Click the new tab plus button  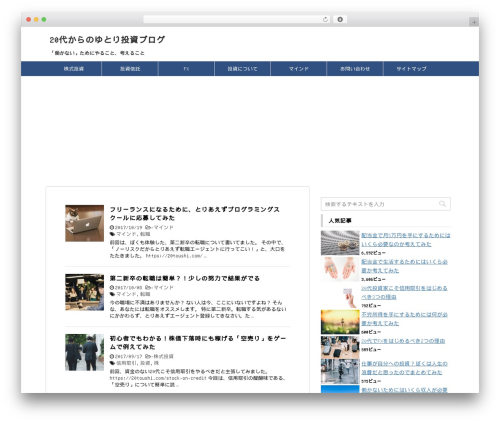pos(474,22)
